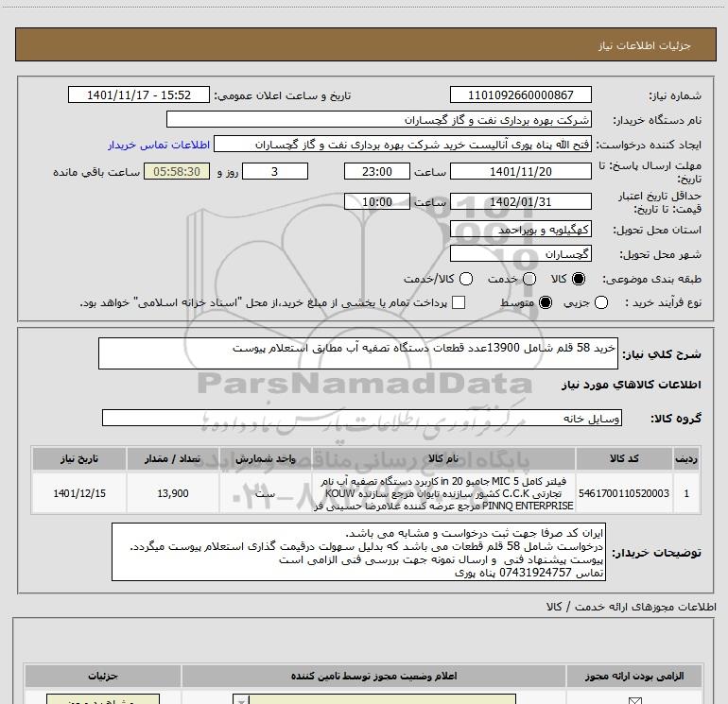Click buyer organization name field
The width and height of the screenshot is (728, 704).
[379, 119]
